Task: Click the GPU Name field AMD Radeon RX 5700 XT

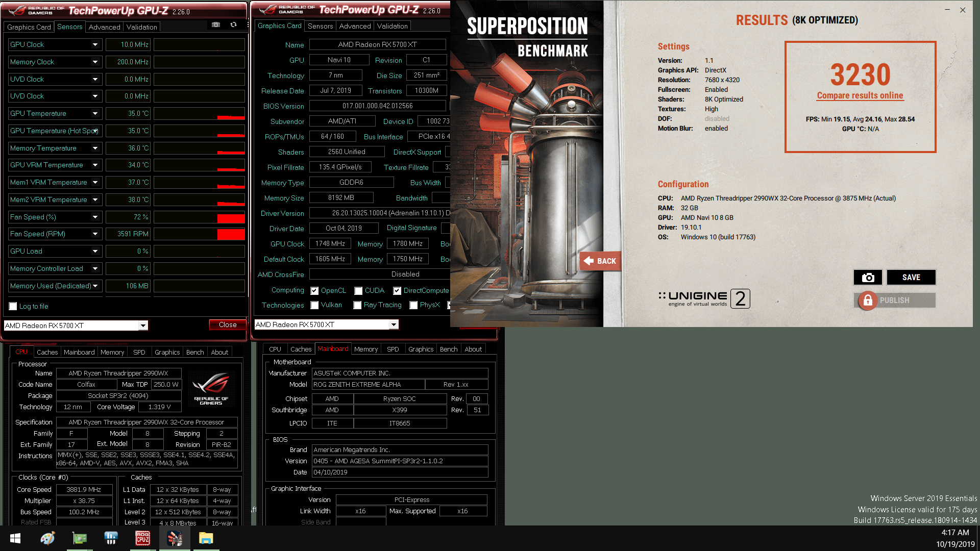Action: 377,44
